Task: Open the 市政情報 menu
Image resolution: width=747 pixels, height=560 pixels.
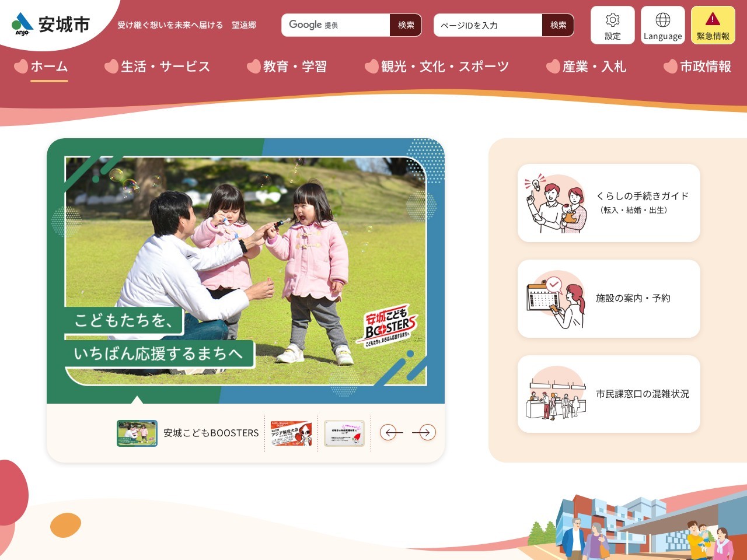Action: tap(697, 66)
